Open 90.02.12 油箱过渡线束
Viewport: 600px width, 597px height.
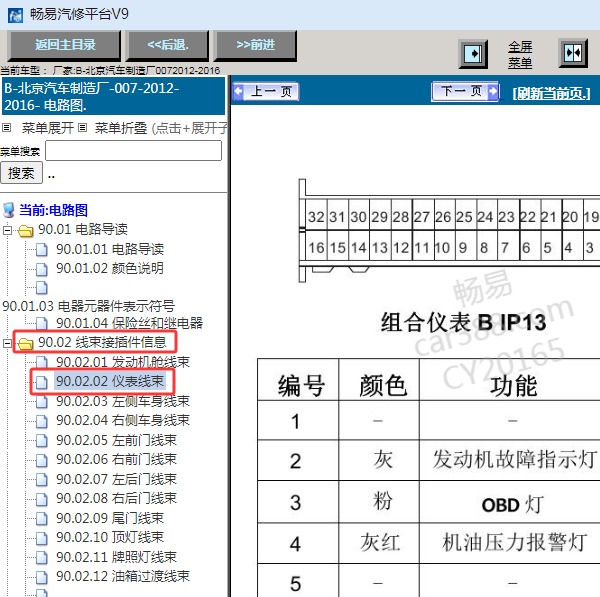point(123,576)
